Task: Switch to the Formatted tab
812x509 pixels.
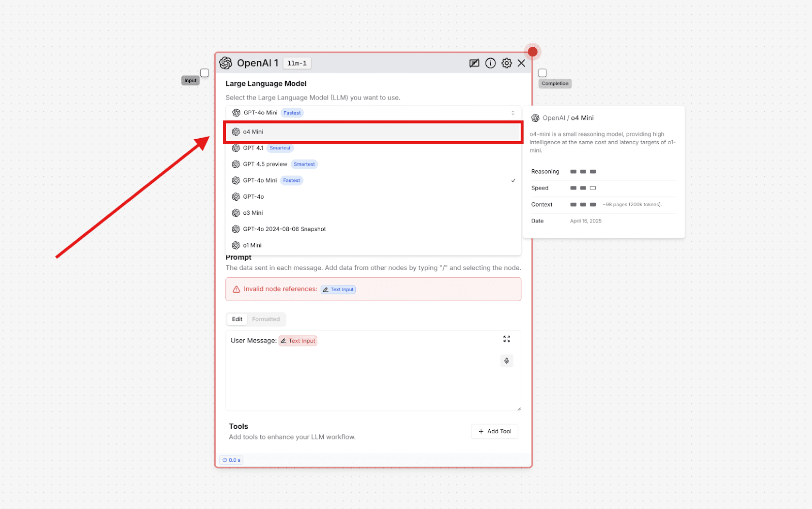Action: click(266, 319)
